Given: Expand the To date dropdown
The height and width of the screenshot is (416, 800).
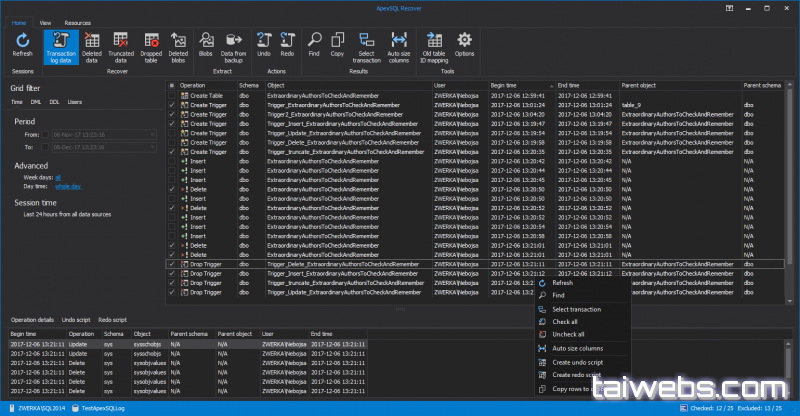Looking at the screenshot, I should (152, 146).
